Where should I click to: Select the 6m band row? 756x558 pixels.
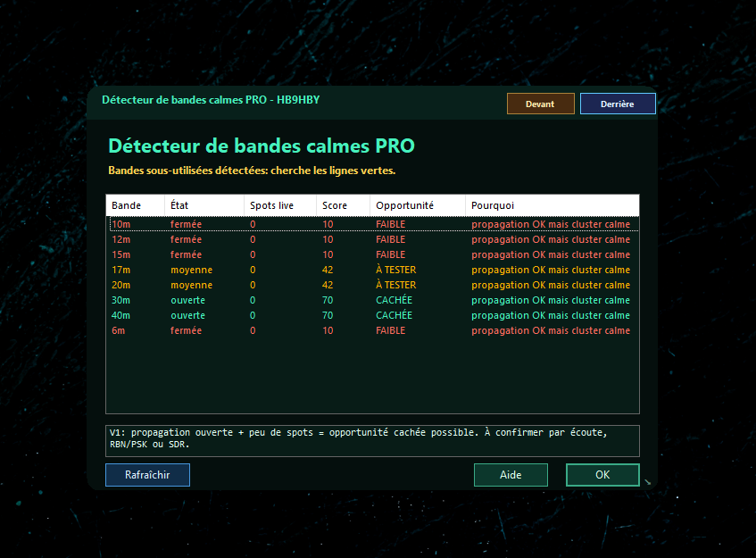(373, 330)
